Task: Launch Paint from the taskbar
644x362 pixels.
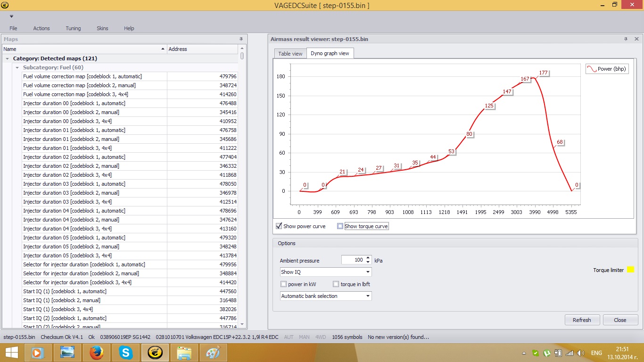Action: point(213,352)
